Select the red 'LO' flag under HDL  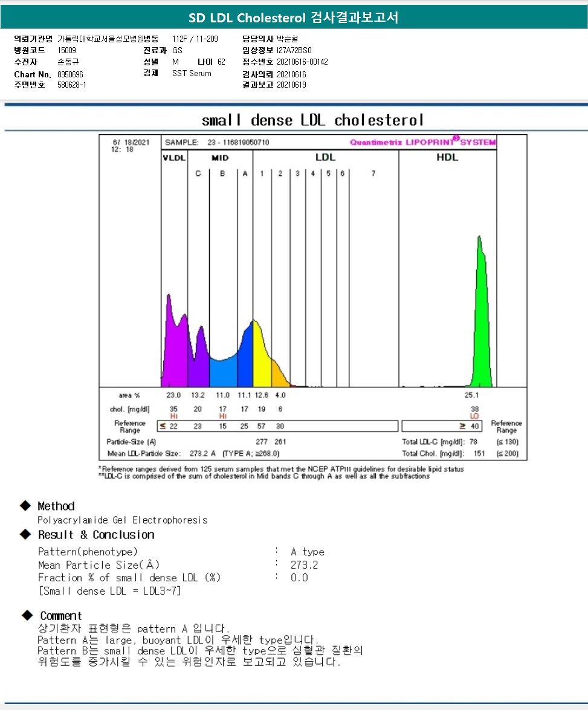click(x=474, y=416)
